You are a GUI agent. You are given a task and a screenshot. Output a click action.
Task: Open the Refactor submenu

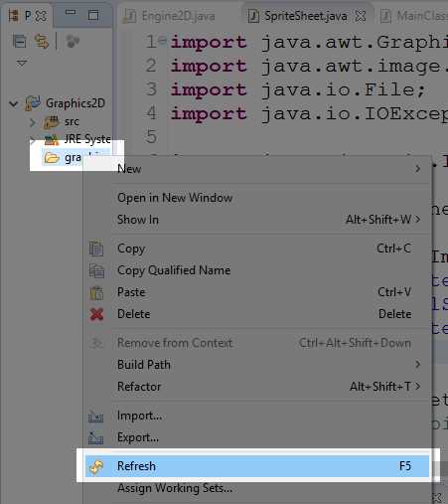coord(257,387)
